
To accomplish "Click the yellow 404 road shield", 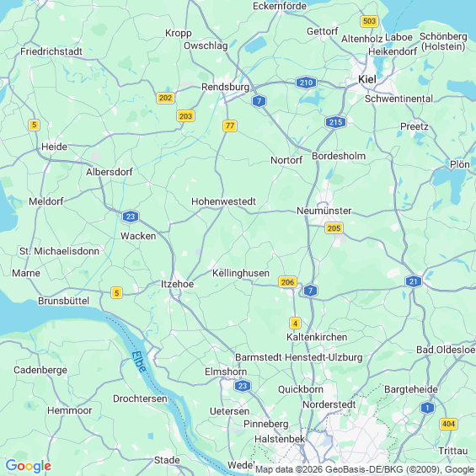I will [448, 424].
